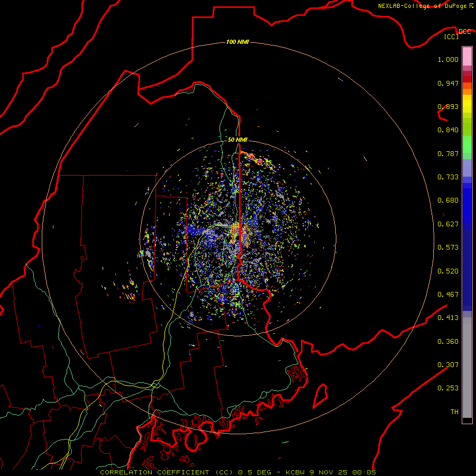The image size is (476, 476).
Task: Click the 0.253 scale value
Action: (x=448, y=388)
